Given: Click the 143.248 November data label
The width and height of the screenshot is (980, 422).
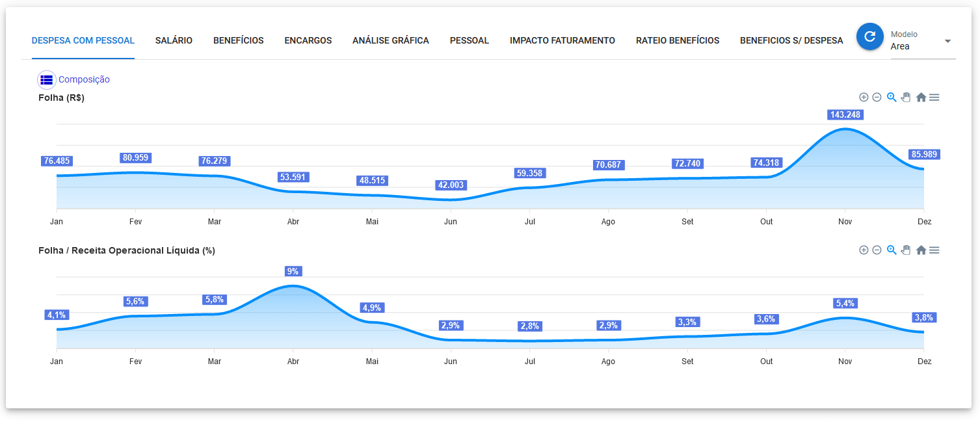Looking at the screenshot, I should point(845,115).
